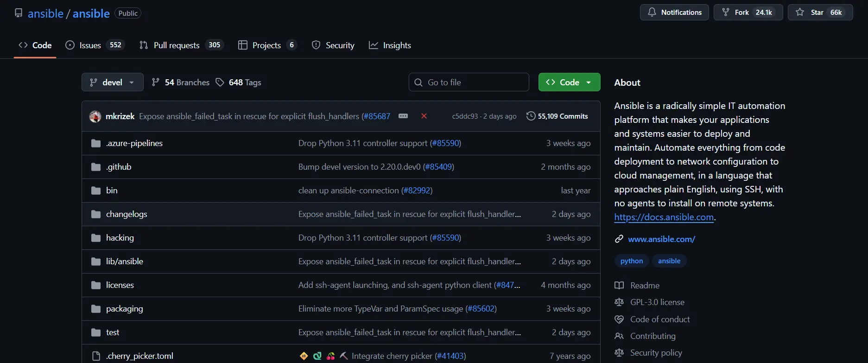Click the folder icon for changelogs

[96, 214]
